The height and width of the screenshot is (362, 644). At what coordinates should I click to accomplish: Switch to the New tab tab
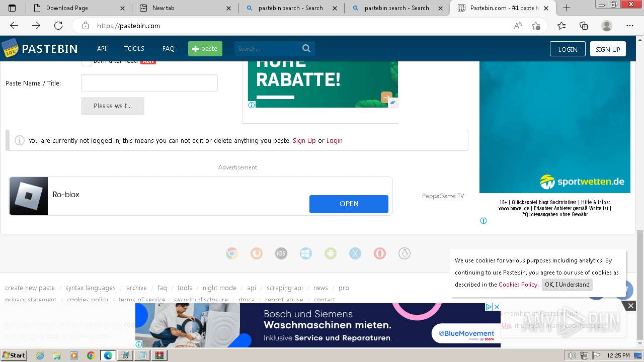point(185,8)
